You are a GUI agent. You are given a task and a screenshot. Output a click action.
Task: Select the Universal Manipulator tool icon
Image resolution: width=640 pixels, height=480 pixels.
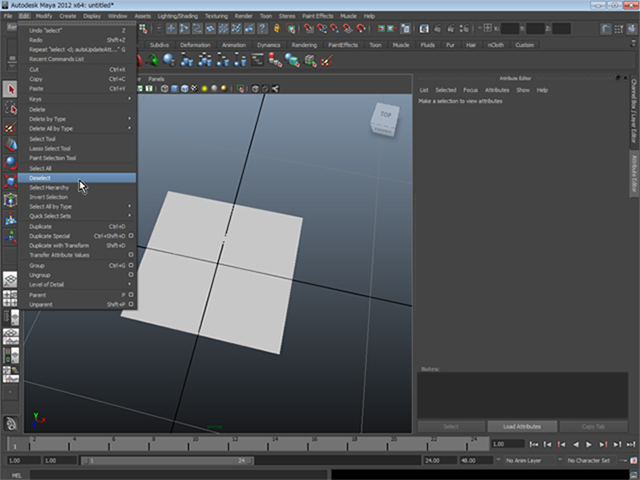coord(10,200)
